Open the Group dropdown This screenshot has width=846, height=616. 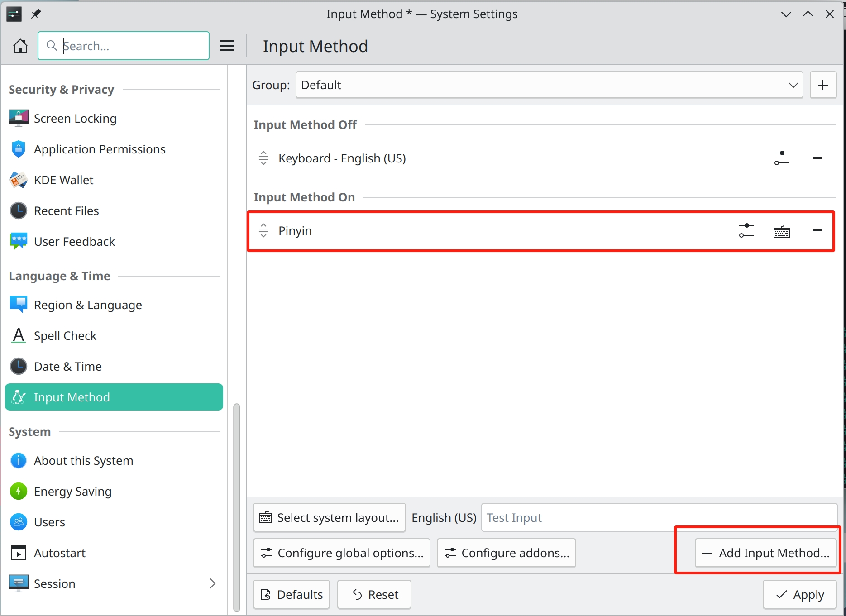549,85
